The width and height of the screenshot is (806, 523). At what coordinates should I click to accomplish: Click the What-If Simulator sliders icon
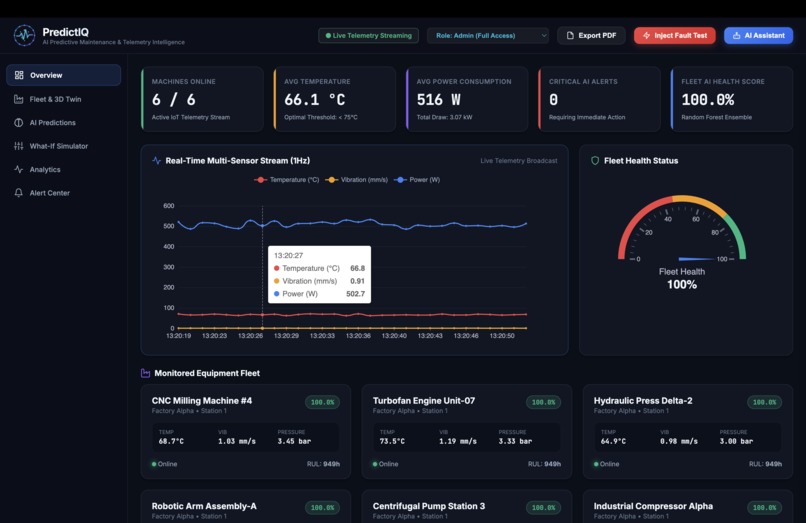pyautogui.click(x=19, y=146)
